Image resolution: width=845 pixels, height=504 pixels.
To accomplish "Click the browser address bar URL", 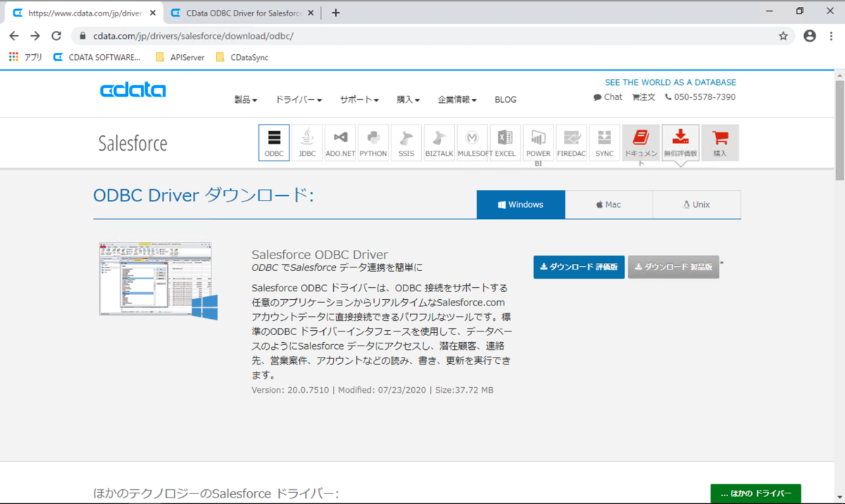I will 193,36.
